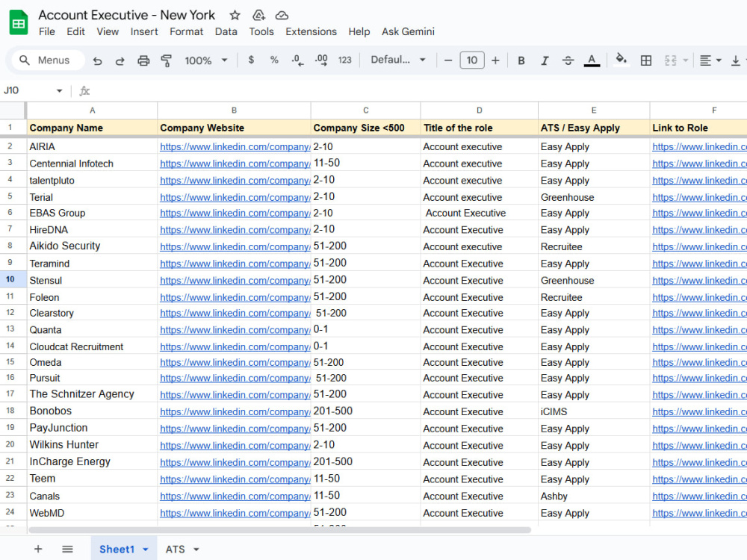The height and width of the screenshot is (560, 747).
Task: Switch to the ATS sheet tab
Action: point(175,549)
